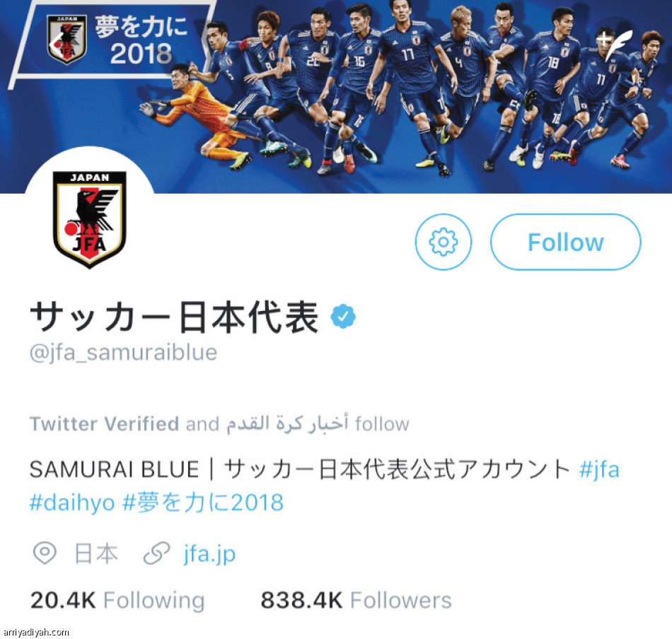This screenshot has width=672, height=639.
Task: Click the Follow button
Action: 566,242
